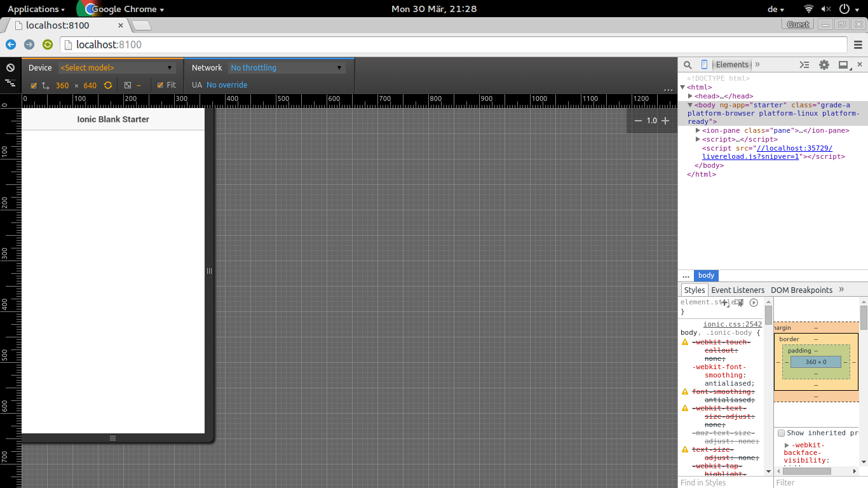
Task: Click the No override user agent link
Action: click(227, 85)
